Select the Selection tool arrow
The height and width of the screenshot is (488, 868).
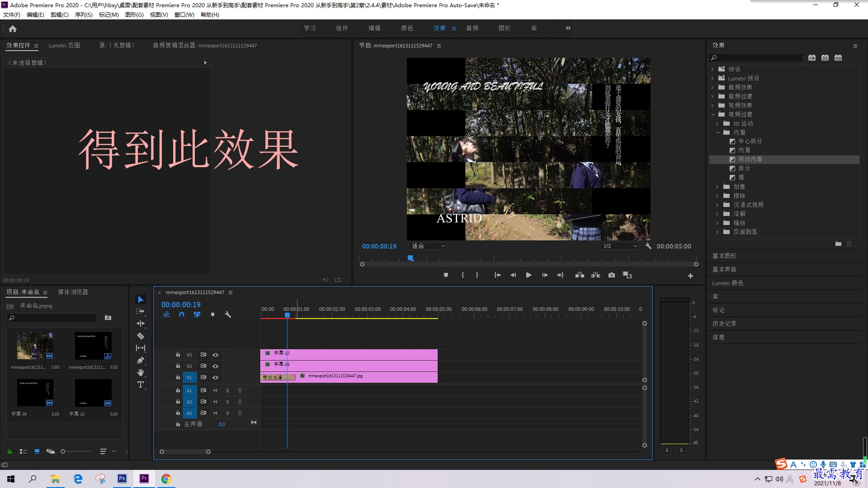coord(141,300)
